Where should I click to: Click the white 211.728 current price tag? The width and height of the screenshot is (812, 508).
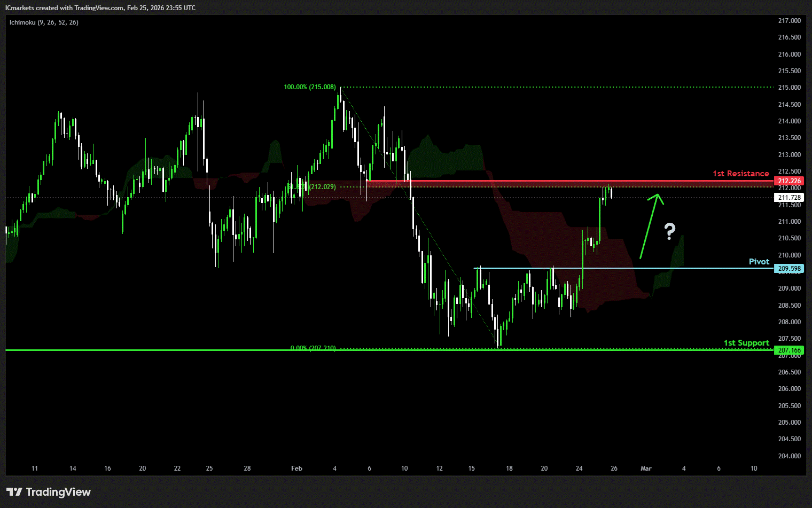coord(789,198)
